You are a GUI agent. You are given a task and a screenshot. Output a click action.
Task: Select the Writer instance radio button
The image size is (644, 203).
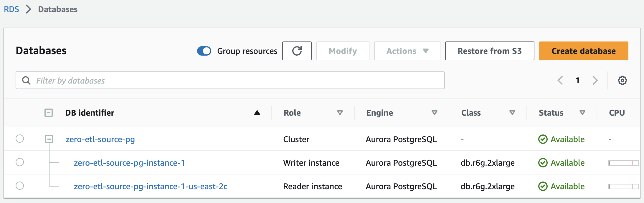coord(20,162)
